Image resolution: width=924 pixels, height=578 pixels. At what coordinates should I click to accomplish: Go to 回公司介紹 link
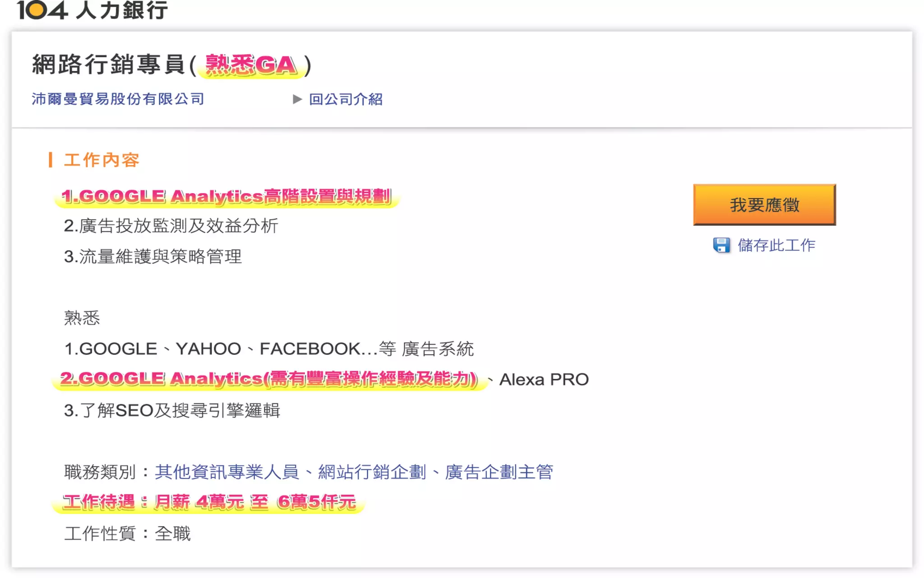coord(346,99)
